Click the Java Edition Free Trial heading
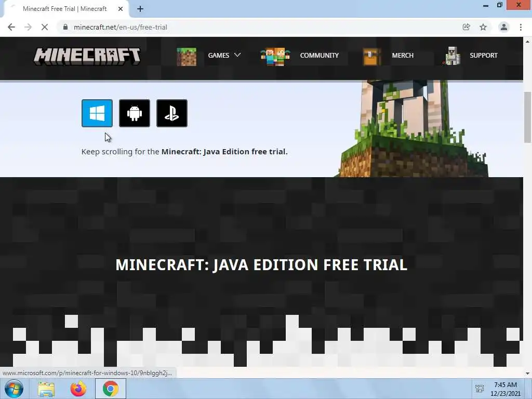Viewport: 532px width, 399px height. pyautogui.click(x=261, y=264)
